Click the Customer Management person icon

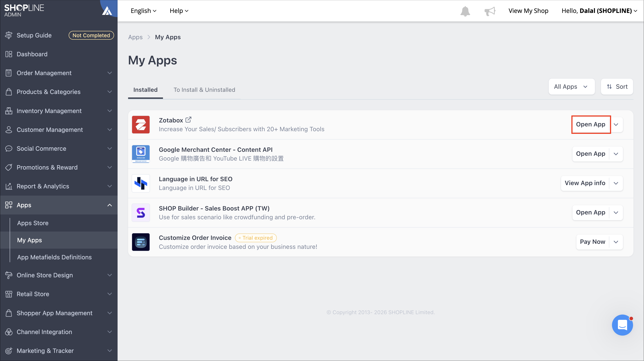[9, 130]
